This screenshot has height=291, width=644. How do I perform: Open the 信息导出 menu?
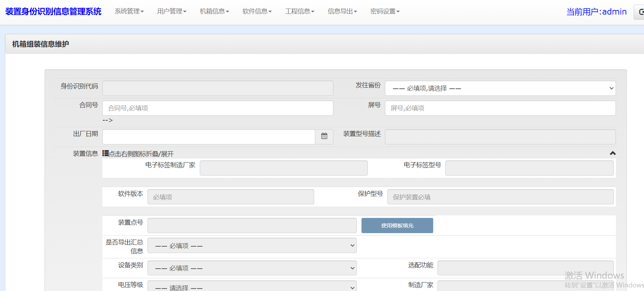click(x=342, y=11)
